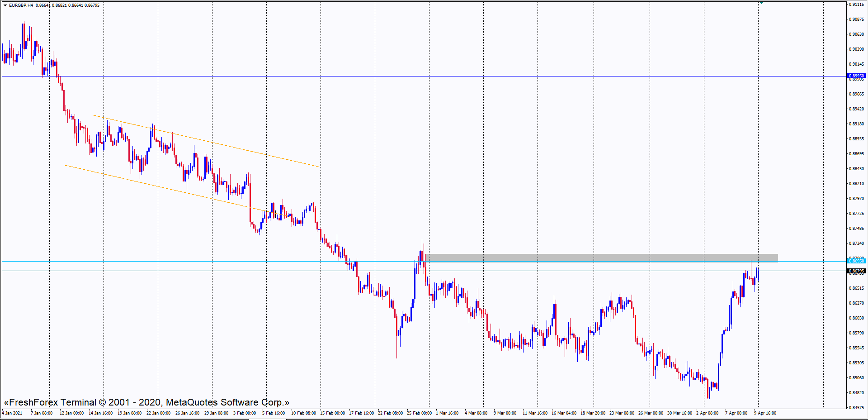Select the blue horizontal line at 0.89950
Viewport: 868px width, 420px height.
tap(424, 76)
